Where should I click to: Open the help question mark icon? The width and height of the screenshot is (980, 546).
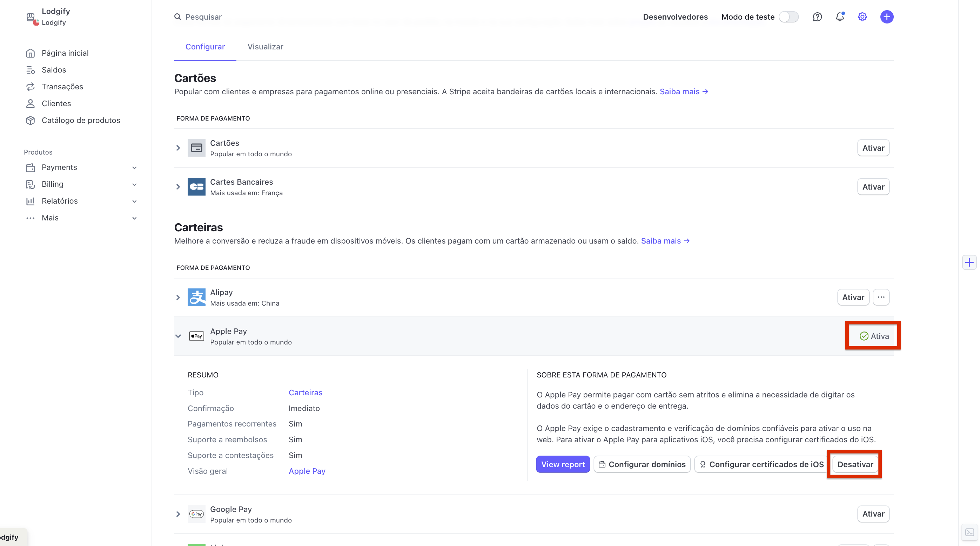tap(817, 17)
